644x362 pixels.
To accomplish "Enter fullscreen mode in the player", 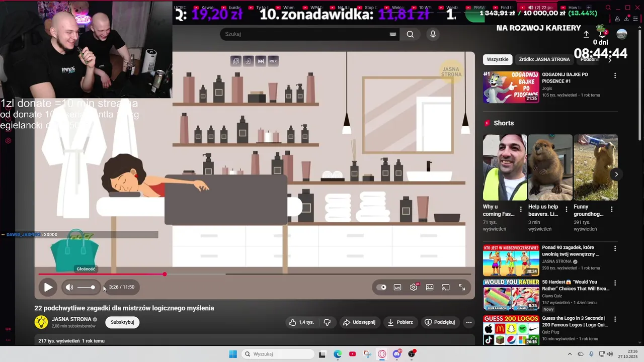I will point(462,288).
